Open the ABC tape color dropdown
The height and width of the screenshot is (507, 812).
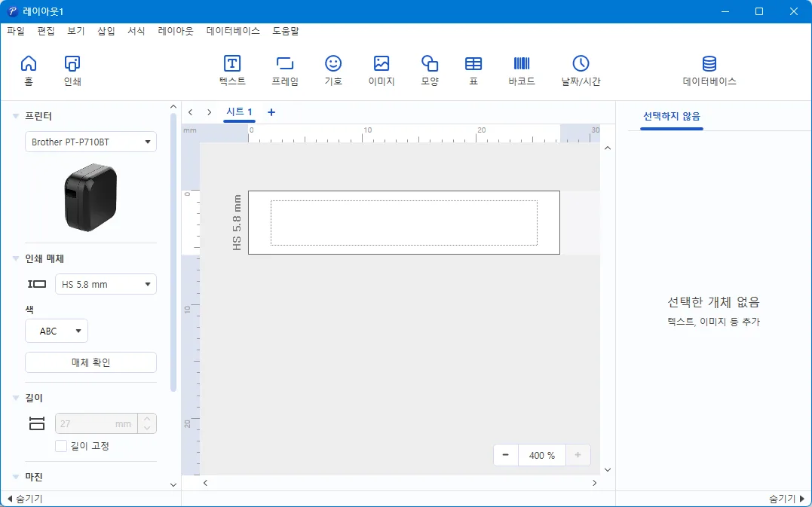coord(56,331)
